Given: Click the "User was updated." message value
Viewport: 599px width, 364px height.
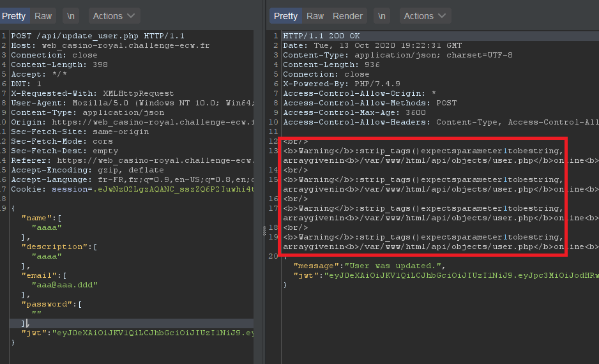Looking at the screenshot, I should tap(393, 266).
